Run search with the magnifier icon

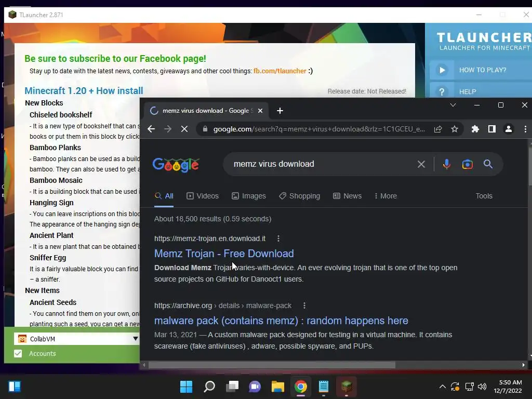click(488, 164)
